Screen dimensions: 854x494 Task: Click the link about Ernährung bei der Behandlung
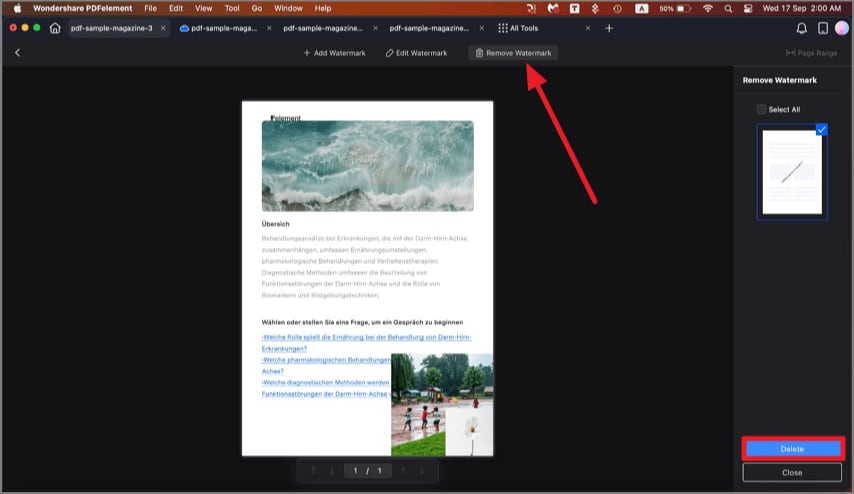tap(366, 343)
